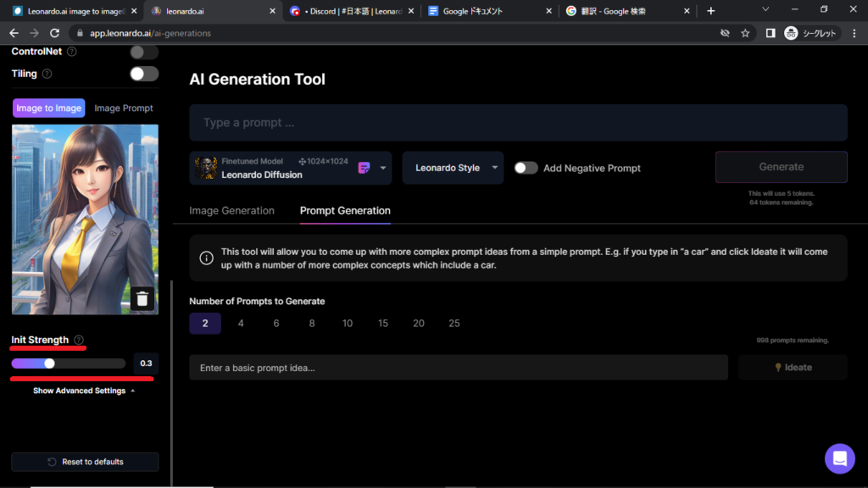Reload the page in browser

click(55, 33)
